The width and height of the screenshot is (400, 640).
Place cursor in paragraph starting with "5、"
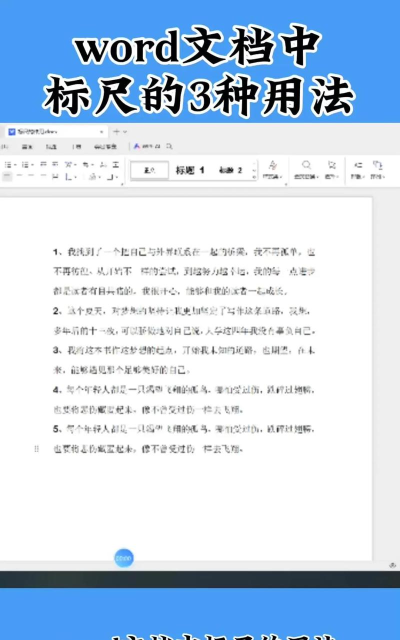pyautogui.click(x=184, y=439)
